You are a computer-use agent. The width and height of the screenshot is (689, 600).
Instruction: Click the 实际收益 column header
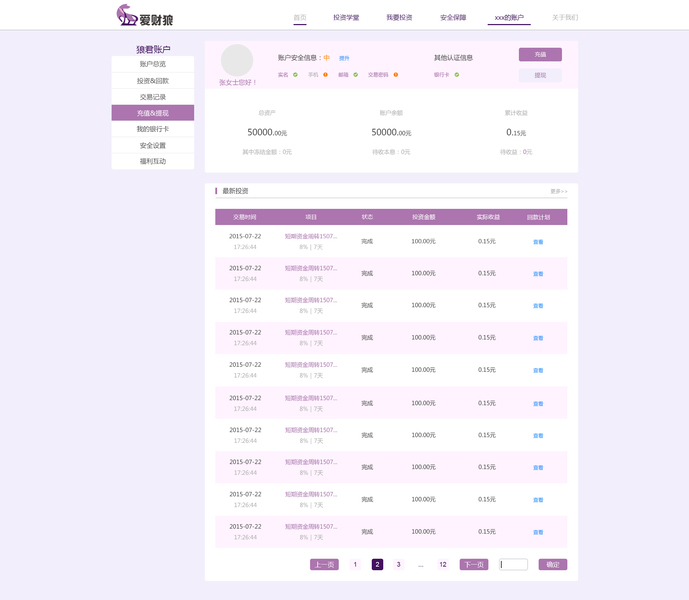488,217
